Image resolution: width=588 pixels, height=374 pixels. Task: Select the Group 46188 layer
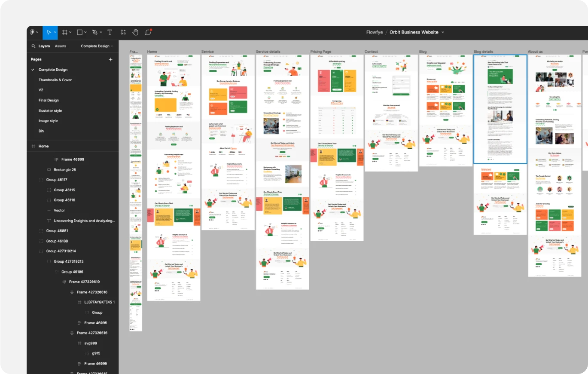tap(57, 241)
